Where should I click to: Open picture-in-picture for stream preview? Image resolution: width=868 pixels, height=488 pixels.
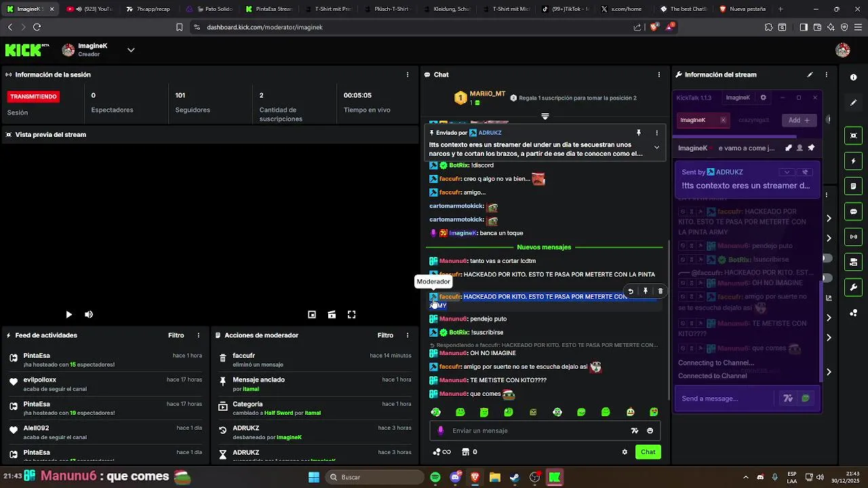pos(312,314)
